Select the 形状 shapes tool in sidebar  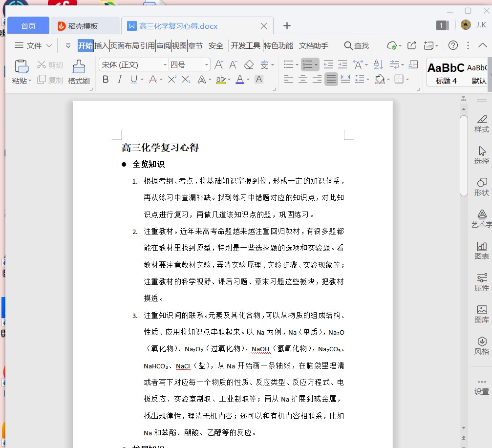point(481,187)
